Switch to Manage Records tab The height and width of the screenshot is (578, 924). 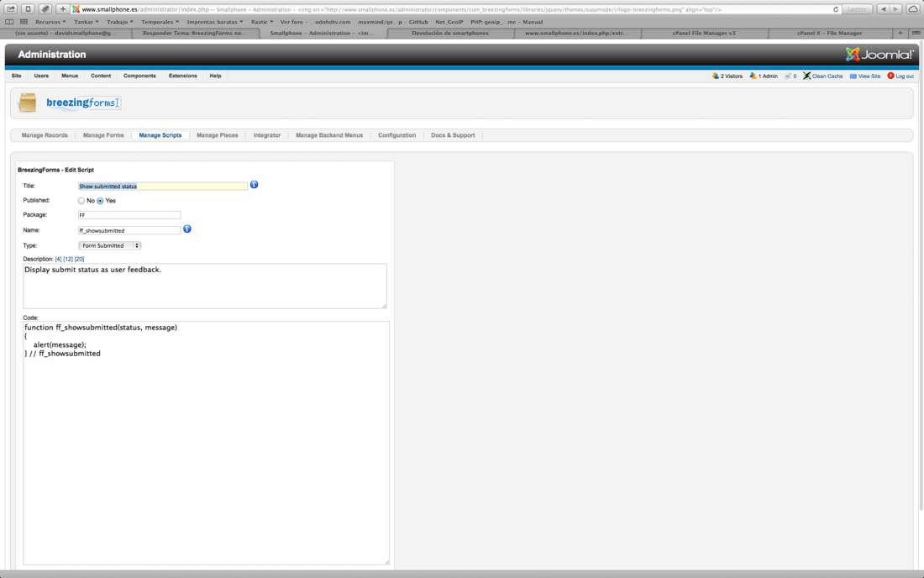coord(45,135)
